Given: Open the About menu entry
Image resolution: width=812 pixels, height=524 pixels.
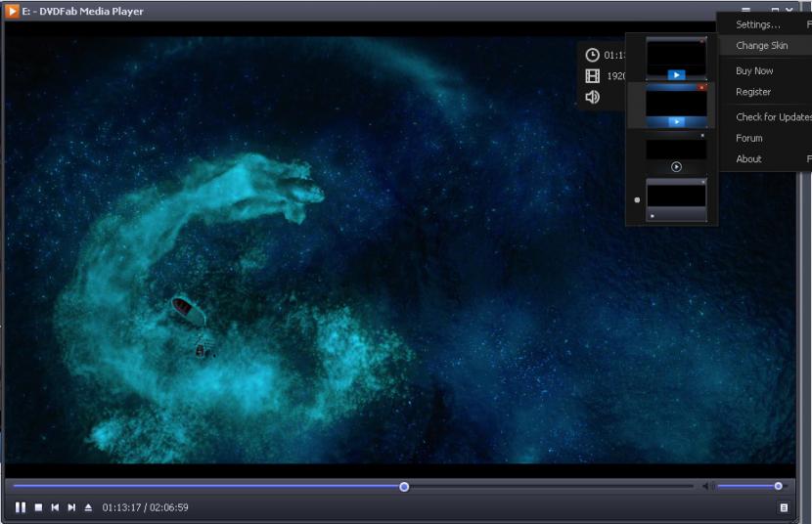Looking at the screenshot, I should click(765, 158).
